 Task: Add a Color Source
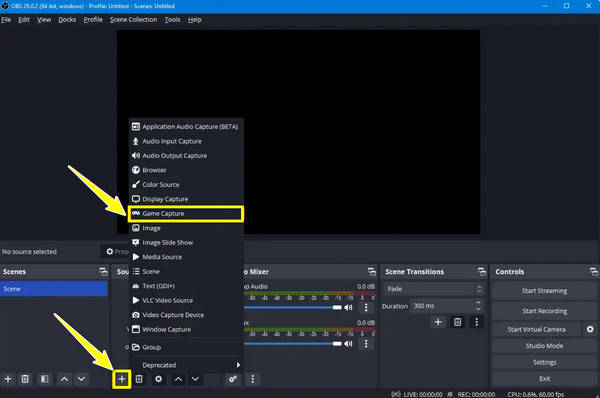pyautogui.click(x=186, y=184)
